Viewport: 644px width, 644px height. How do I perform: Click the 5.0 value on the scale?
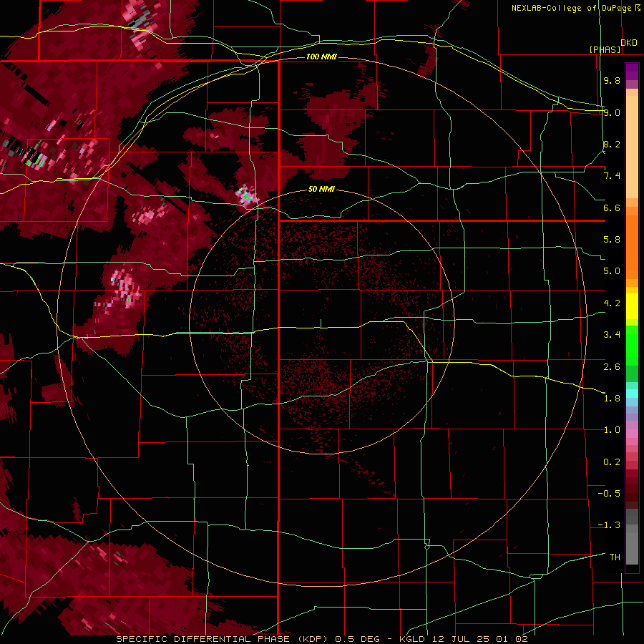click(x=612, y=271)
